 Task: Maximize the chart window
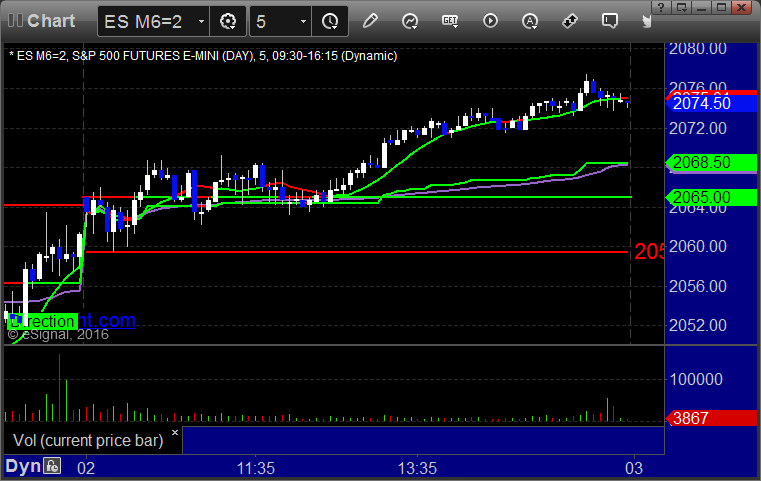[x=722, y=7]
